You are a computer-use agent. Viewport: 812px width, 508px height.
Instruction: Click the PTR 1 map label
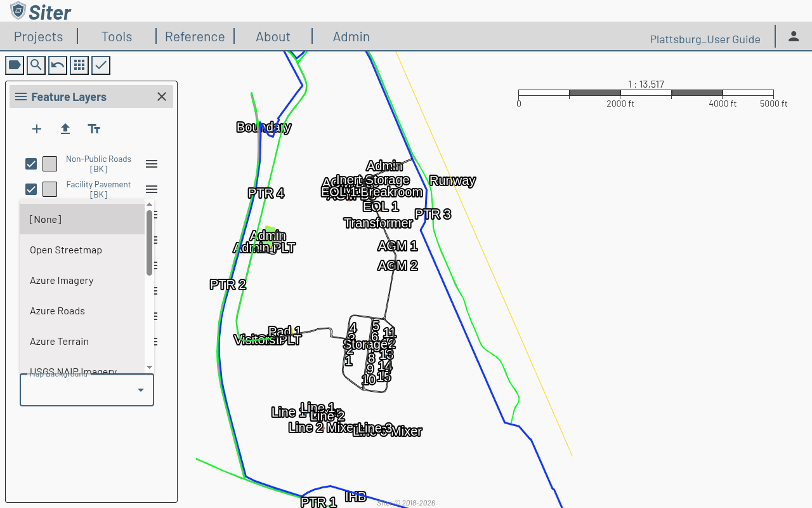coord(318,502)
